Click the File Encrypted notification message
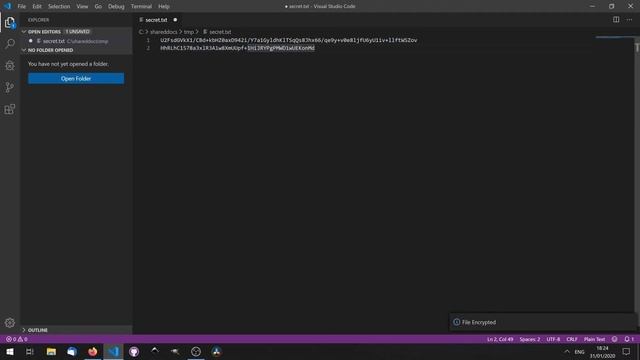Screen dimensions: 640x360 [479, 322]
